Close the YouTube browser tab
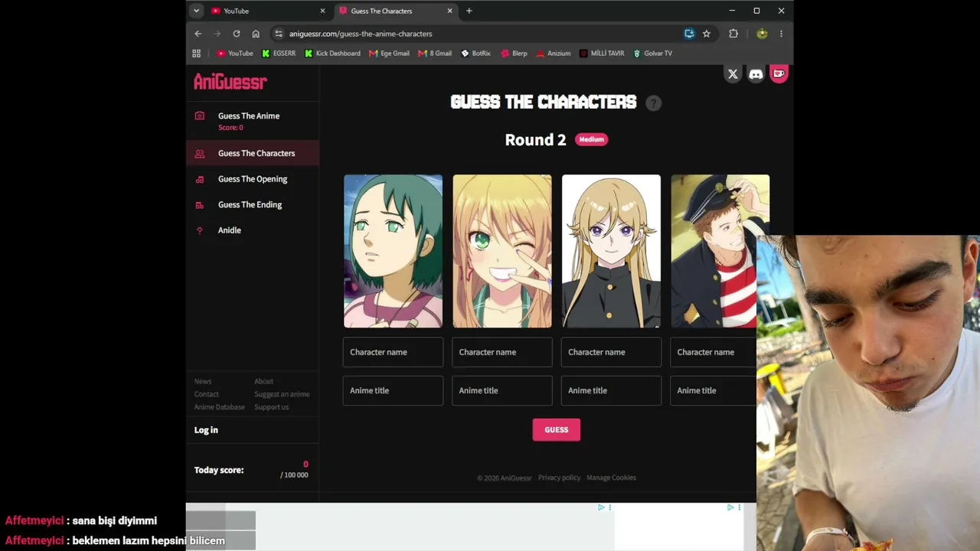 322,11
